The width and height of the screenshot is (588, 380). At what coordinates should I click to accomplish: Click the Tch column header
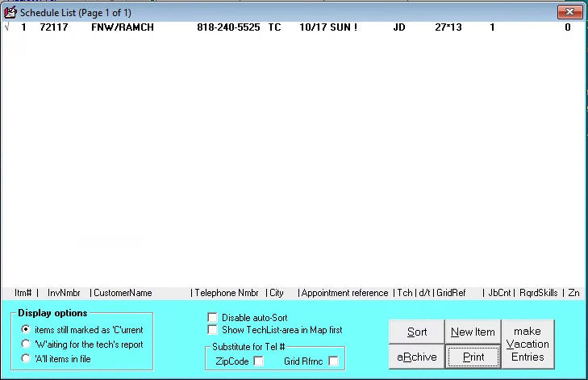pos(405,293)
